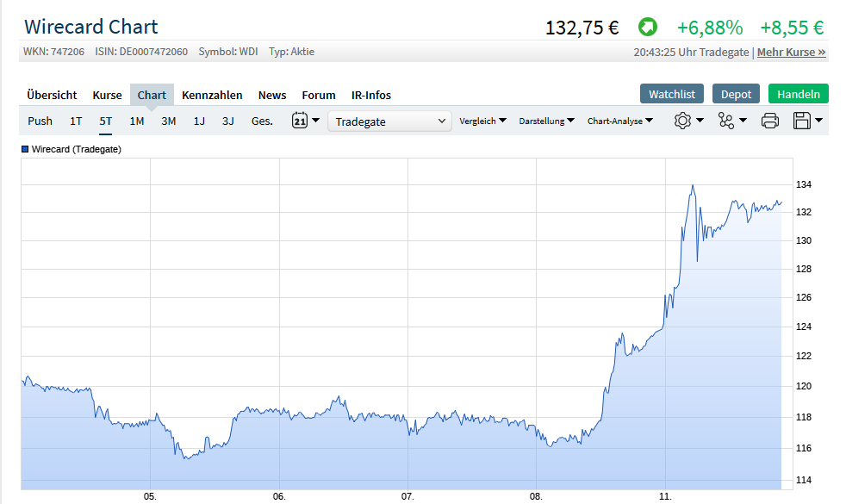The image size is (846, 504).
Task: Open chart settings via gear icon
Action: point(683,121)
